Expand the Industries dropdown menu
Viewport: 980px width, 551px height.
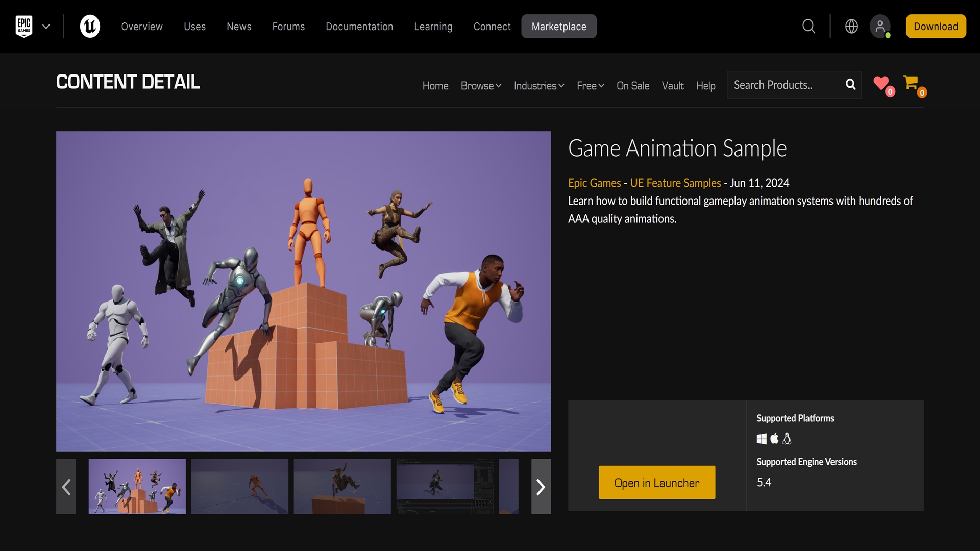click(x=538, y=86)
